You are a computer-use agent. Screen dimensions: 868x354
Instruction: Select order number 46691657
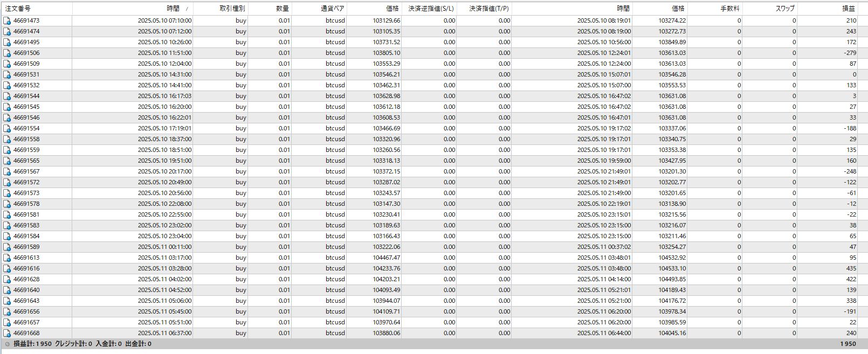[x=26, y=322]
